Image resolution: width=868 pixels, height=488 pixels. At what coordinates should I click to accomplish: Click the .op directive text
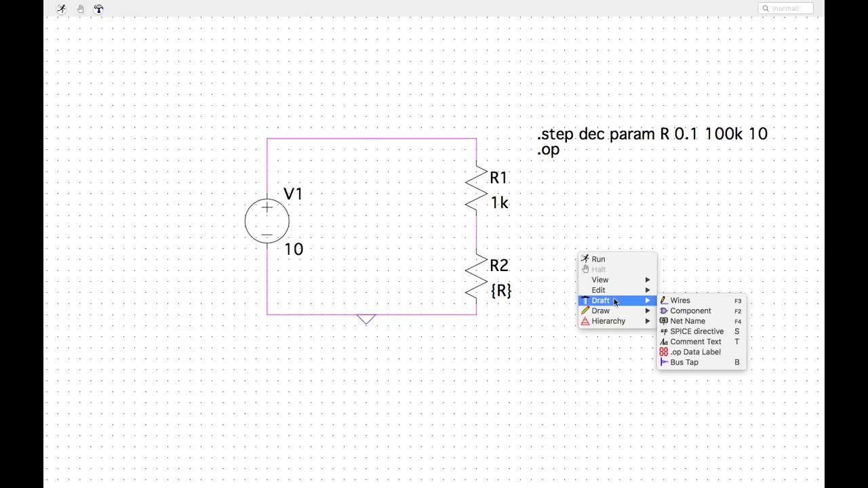click(548, 150)
